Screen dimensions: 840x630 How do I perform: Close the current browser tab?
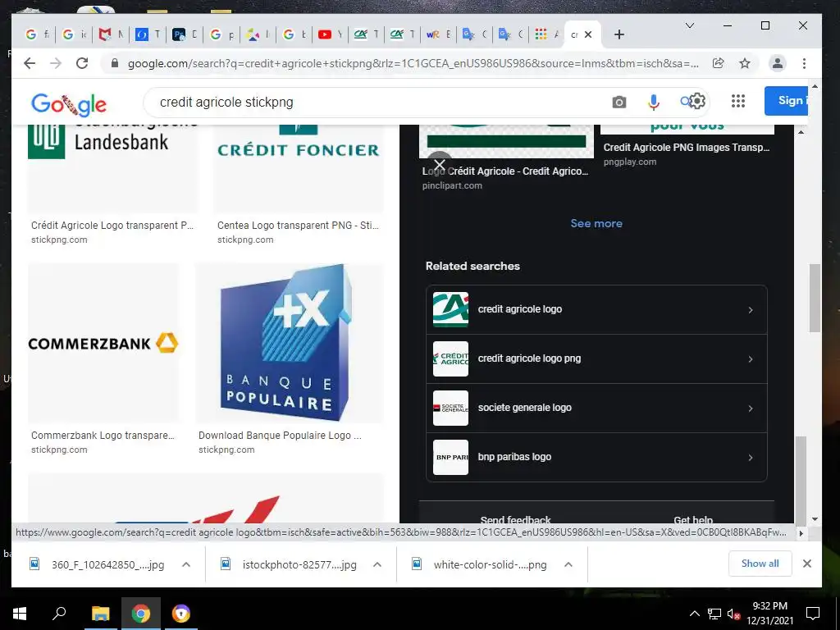coord(587,34)
